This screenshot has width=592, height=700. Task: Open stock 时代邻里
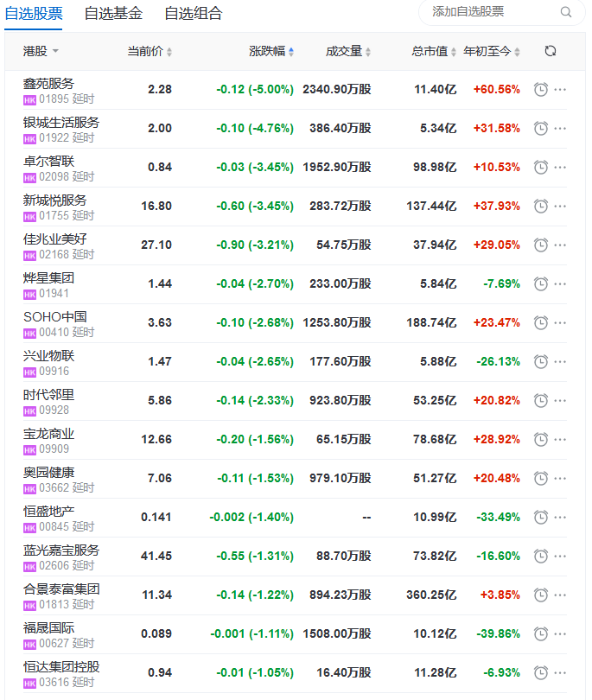click(48, 394)
